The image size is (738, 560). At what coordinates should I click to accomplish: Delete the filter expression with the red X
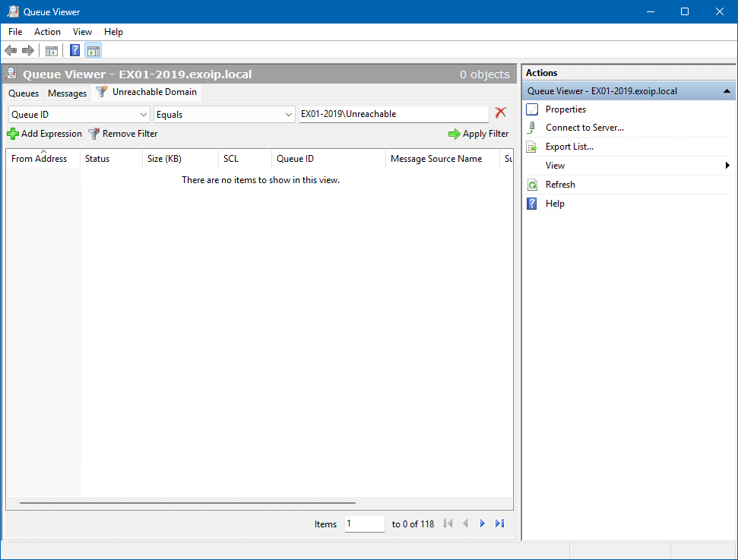click(500, 112)
